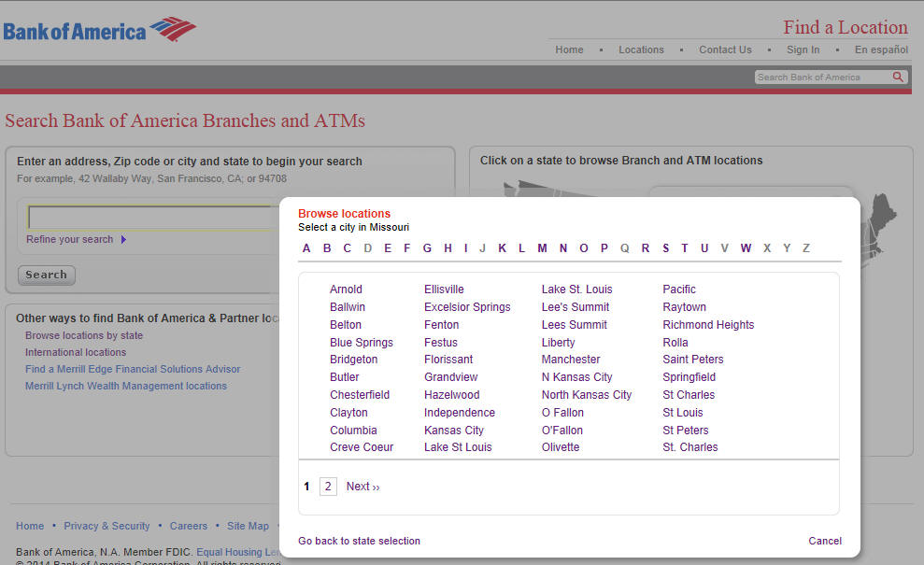Select Arnold city link
Image resolution: width=924 pixels, height=565 pixels.
tap(346, 290)
